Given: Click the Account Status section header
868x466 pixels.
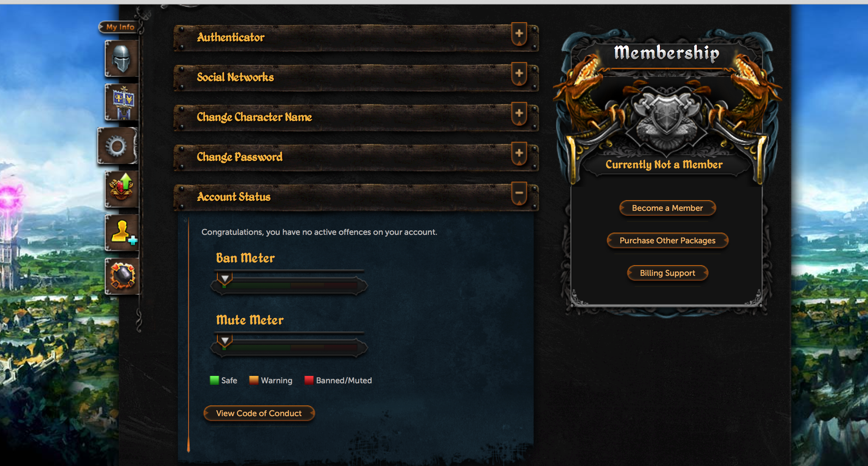Looking at the screenshot, I should click(x=356, y=197).
